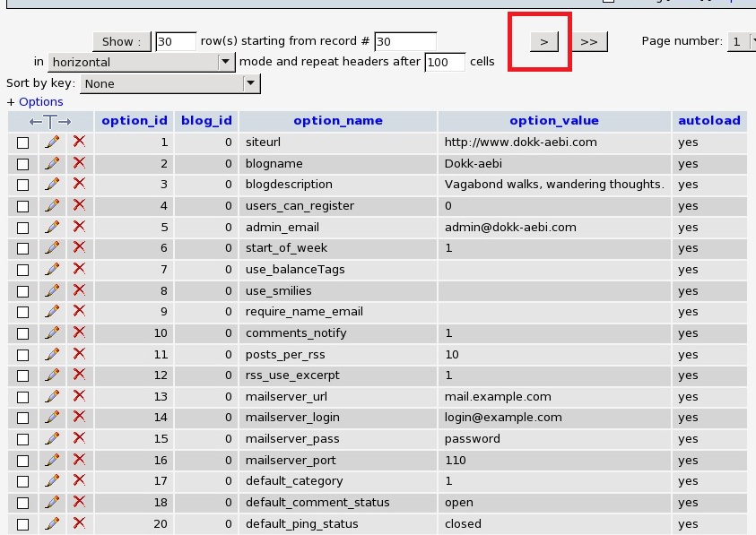756x535 pixels.
Task: Open the Page number dropdown
Action: coord(741,41)
